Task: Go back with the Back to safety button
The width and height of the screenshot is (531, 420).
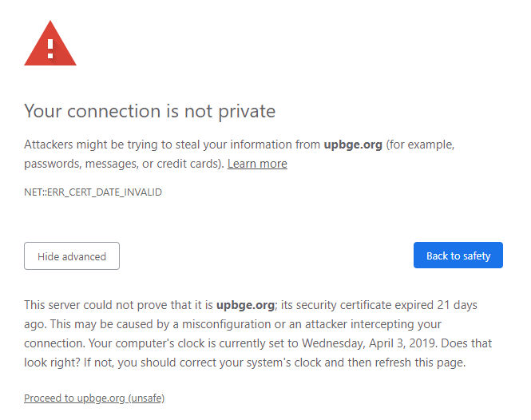Action: coord(458,256)
